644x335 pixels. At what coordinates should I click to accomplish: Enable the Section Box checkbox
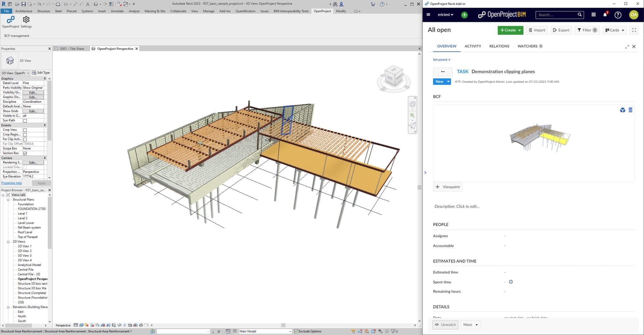pos(25,153)
